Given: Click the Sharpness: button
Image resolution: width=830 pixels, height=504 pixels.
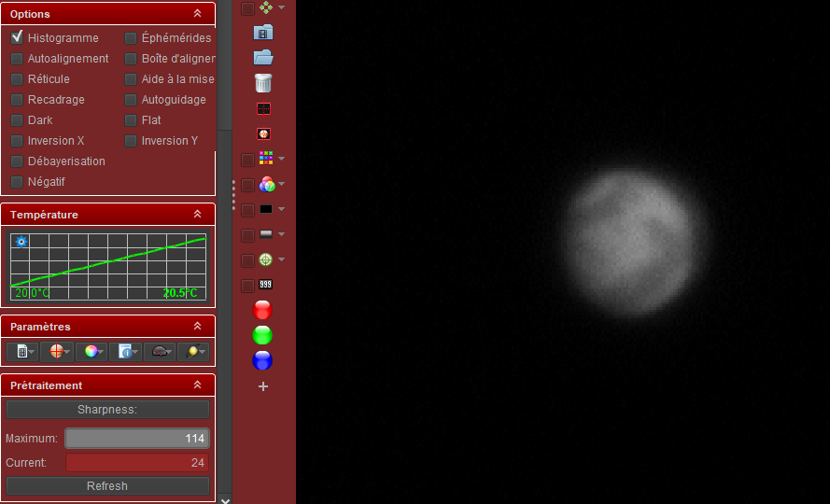Looking at the screenshot, I should pyautogui.click(x=107, y=410).
